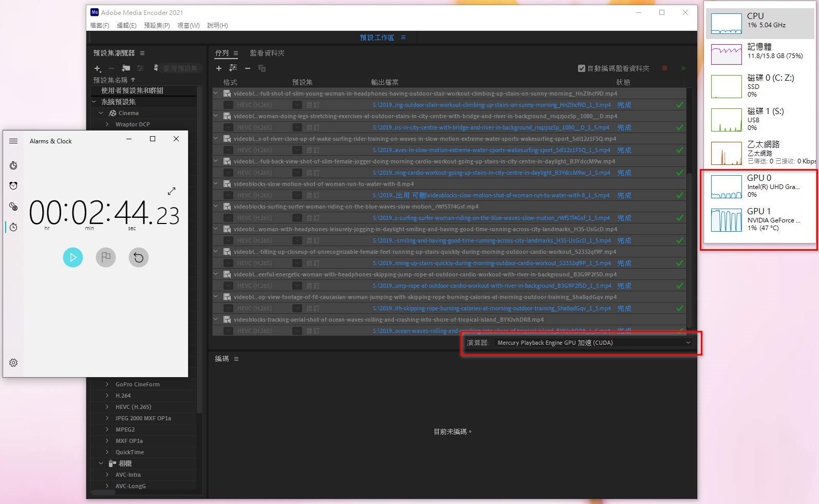This screenshot has width=819, height=504.
Task: Switch to World Clock in Alarms & Clock sidebar
Action: (x=13, y=207)
